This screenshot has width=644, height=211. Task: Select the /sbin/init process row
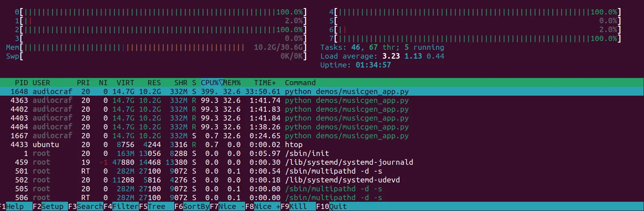(322, 154)
